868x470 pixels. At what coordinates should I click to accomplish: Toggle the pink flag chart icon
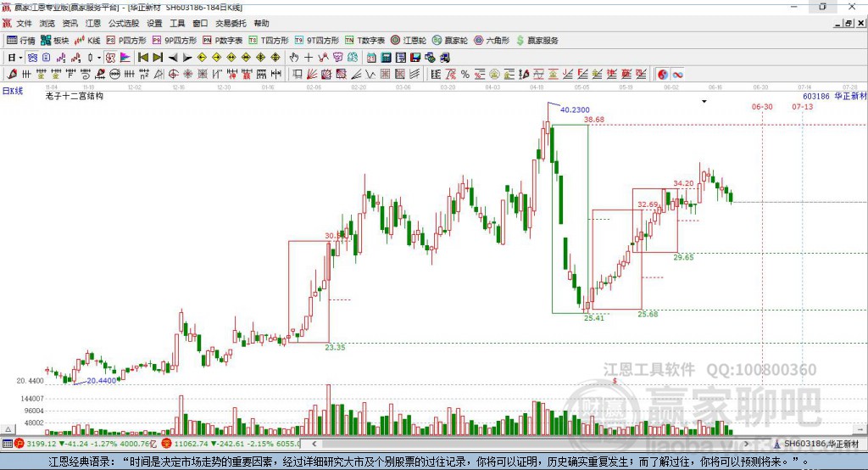[125, 57]
